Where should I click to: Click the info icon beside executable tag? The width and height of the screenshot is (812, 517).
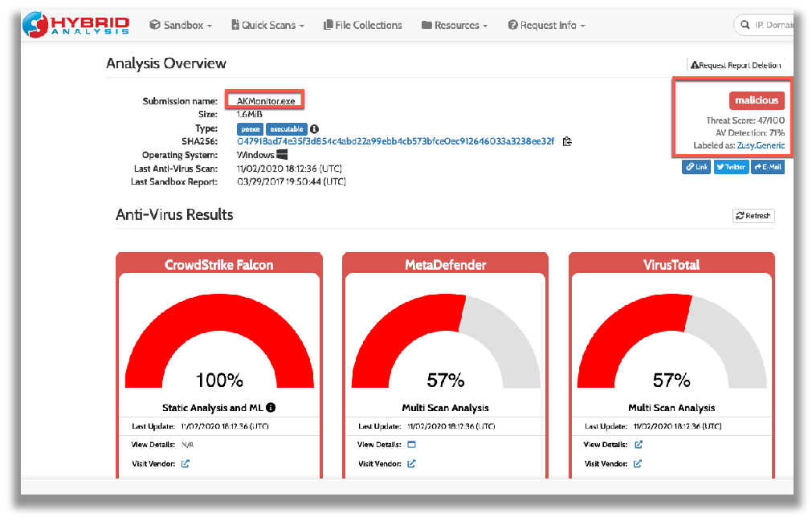314,129
